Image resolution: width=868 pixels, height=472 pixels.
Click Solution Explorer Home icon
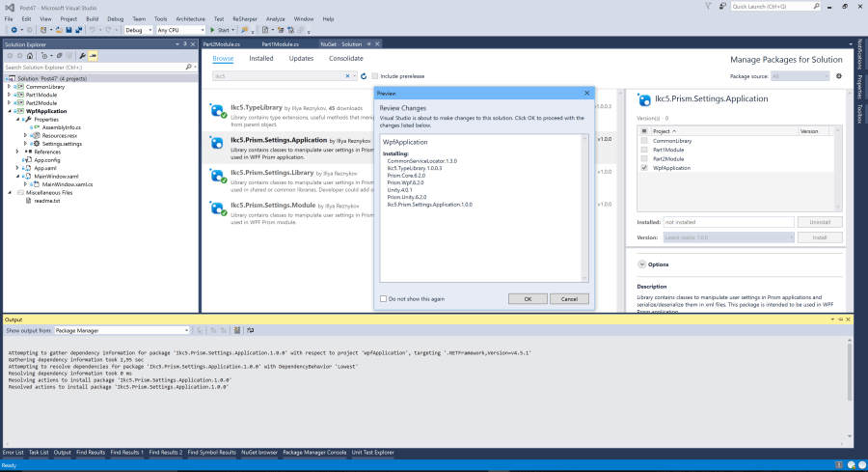30,55
